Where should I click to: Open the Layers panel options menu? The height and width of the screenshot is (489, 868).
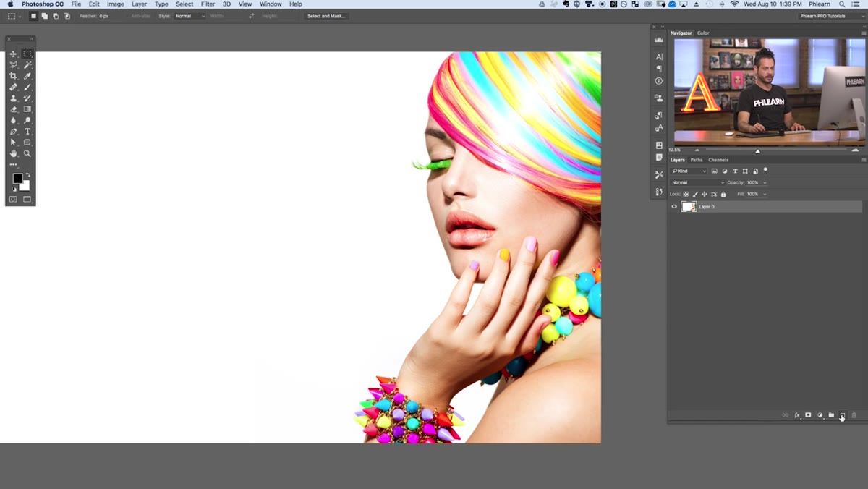pyautogui.click(x=864, y=160)
